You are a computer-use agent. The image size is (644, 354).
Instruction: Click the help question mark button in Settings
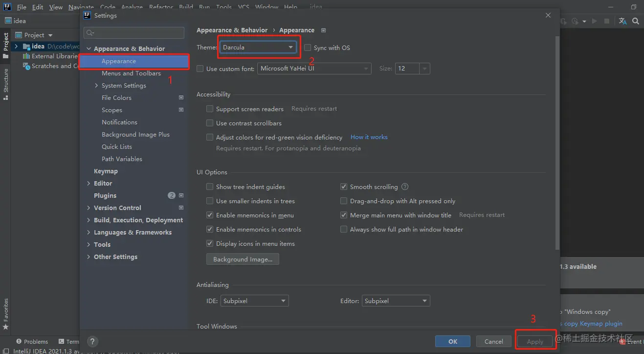coord(92,342)
